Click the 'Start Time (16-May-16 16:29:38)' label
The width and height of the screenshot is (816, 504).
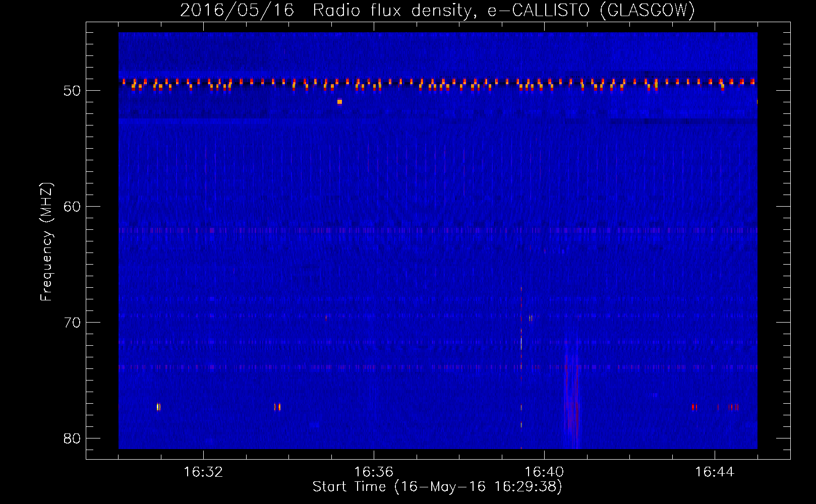point(437,487)
